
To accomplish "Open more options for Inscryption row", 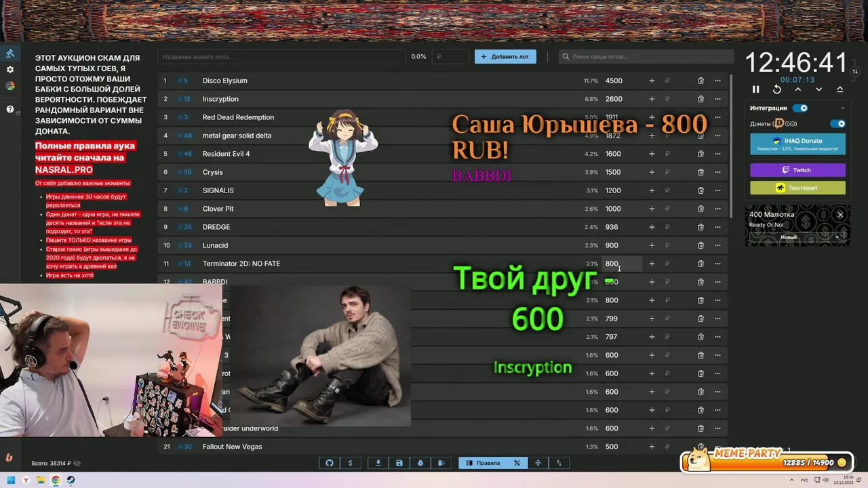I will click(x=717, y=99).
